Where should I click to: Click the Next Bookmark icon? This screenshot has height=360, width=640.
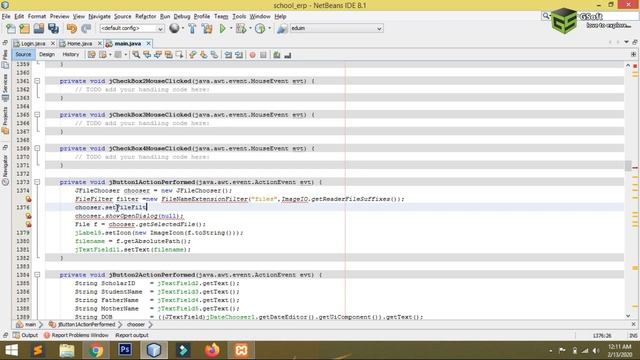coord(203,55)
